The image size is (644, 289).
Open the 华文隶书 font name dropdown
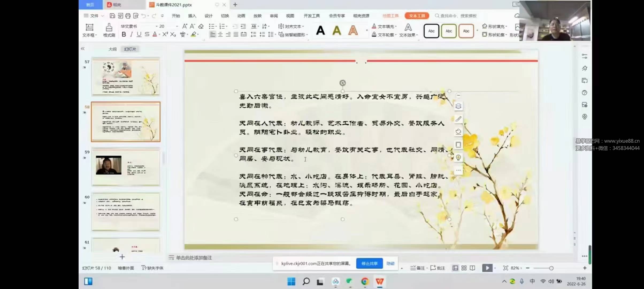156,26
